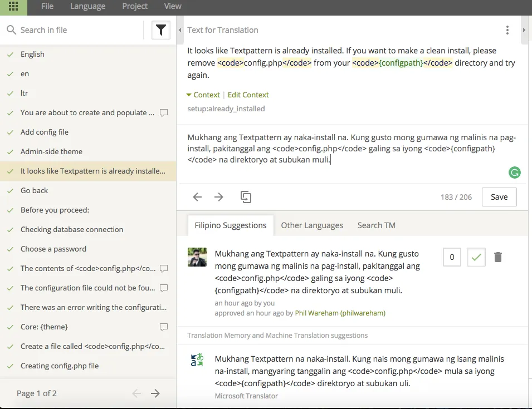
Task: Open the Project menu
Action: coord(135,7)
